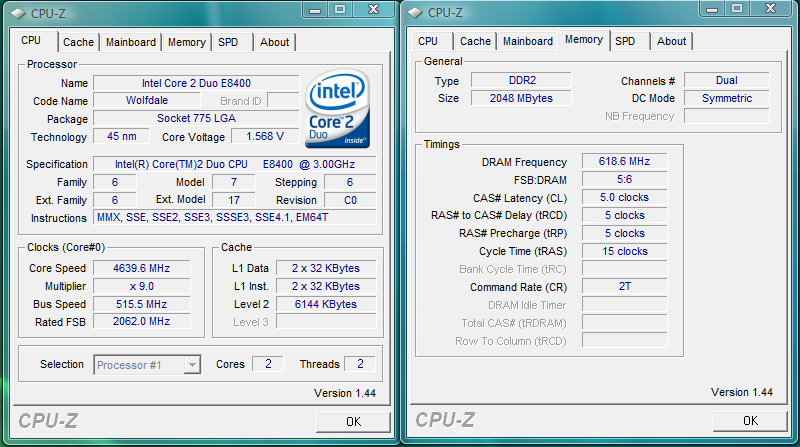Click the empty NB Frequency field

coord(727,116)
